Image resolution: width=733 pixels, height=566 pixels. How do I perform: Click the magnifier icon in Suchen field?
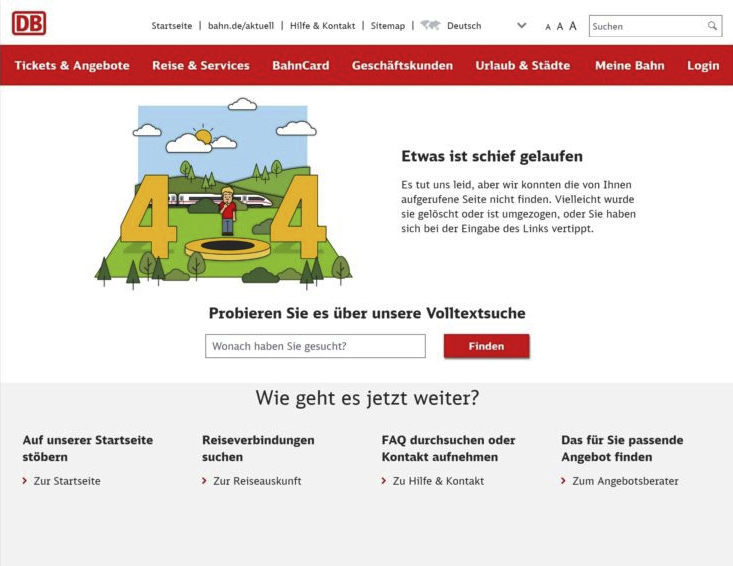pyautogui.click(x=712, y=26)
